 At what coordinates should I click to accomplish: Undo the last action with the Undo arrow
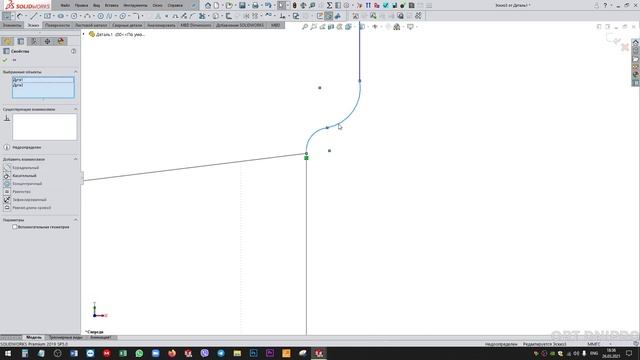pyautogui.click(x=268, y=5)
